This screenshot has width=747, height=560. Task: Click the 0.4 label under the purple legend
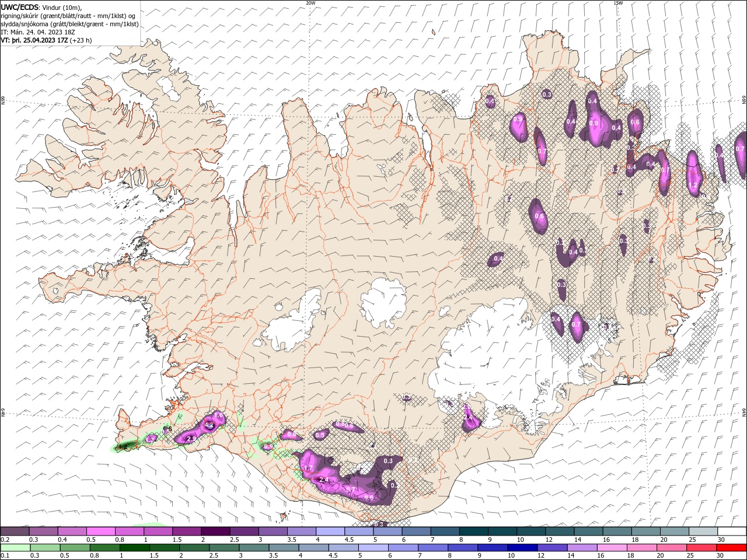tap(62, 540)
